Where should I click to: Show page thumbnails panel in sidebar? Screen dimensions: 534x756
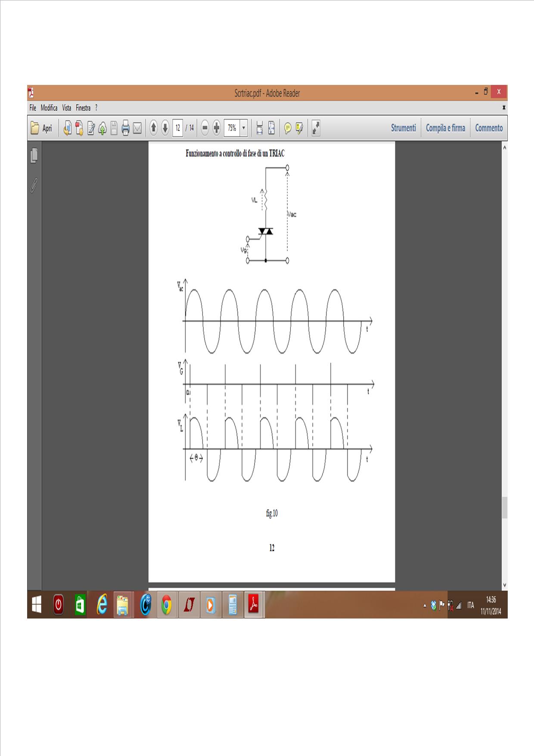(x=34, y=156)
